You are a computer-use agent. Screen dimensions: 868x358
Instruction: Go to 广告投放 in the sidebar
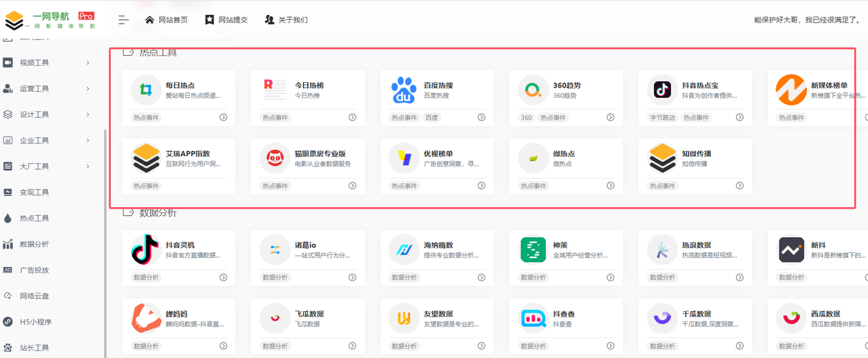tap(35, 270)
